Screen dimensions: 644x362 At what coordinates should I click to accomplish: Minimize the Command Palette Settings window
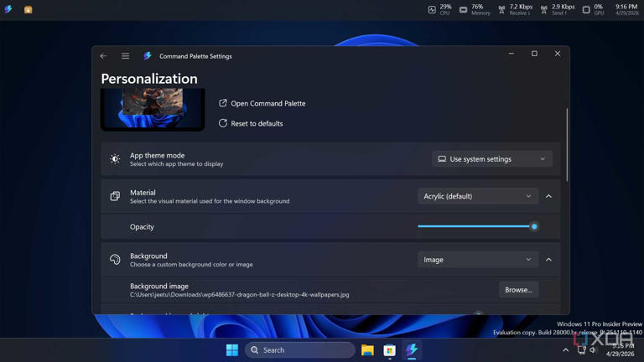point(511,54)
